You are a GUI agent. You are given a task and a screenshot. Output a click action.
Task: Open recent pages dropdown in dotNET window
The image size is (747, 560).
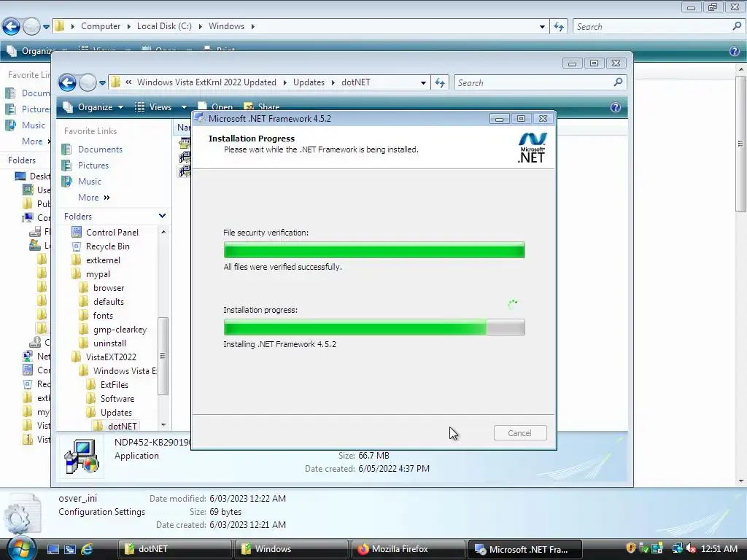click(x=102, y=83)
